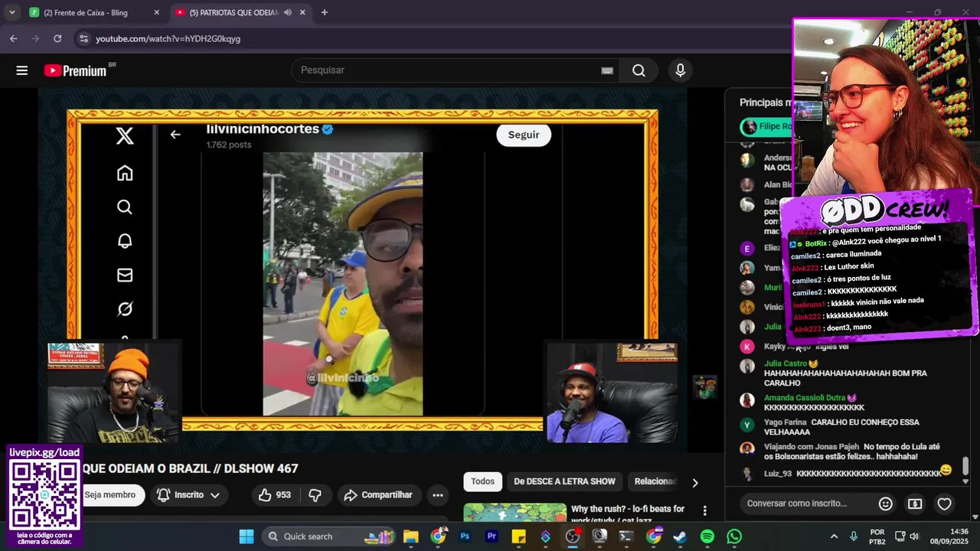
Task: Go back using browser back arrow
Action: tap(13, 38)
